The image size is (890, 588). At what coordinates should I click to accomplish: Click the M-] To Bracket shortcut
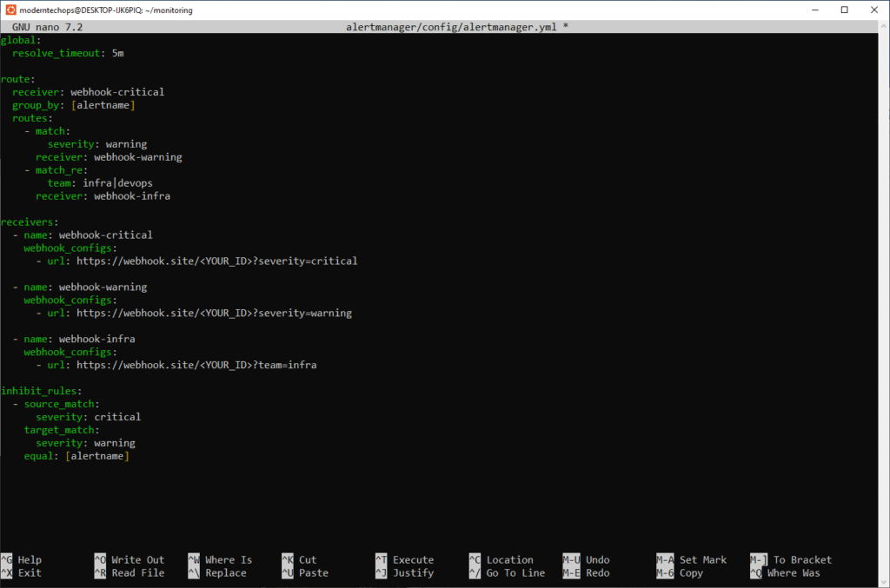pos(791,559)
